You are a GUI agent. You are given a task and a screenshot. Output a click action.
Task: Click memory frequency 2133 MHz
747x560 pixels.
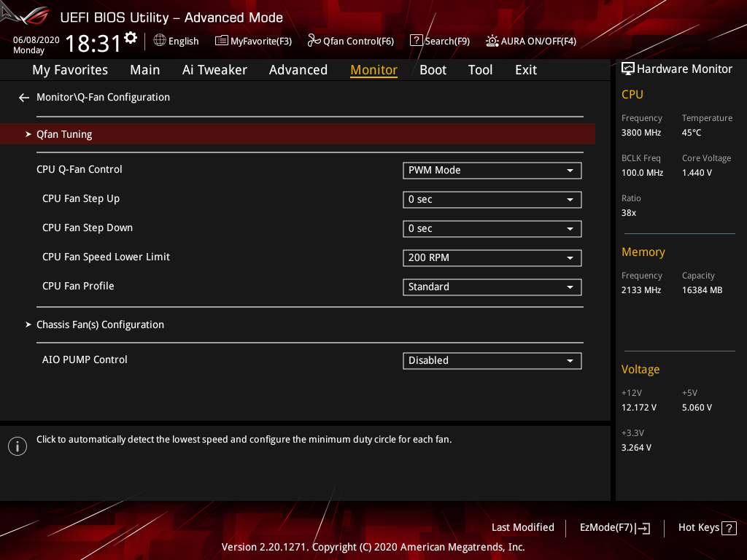[640, 290]
